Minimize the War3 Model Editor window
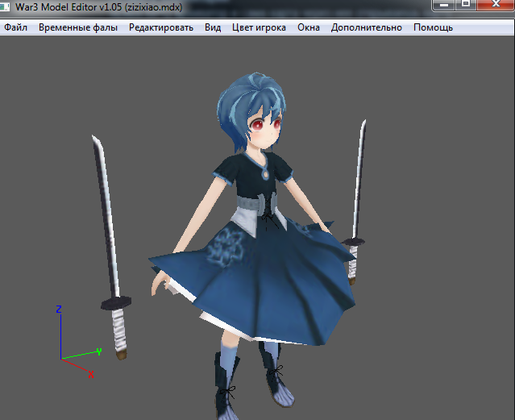Screen dimensions: 515x420 pos(444,5)
